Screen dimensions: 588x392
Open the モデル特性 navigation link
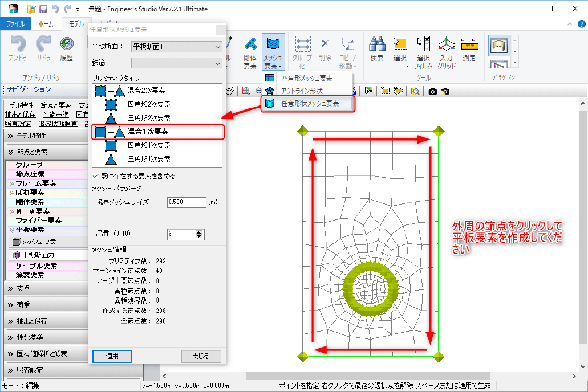19,105
